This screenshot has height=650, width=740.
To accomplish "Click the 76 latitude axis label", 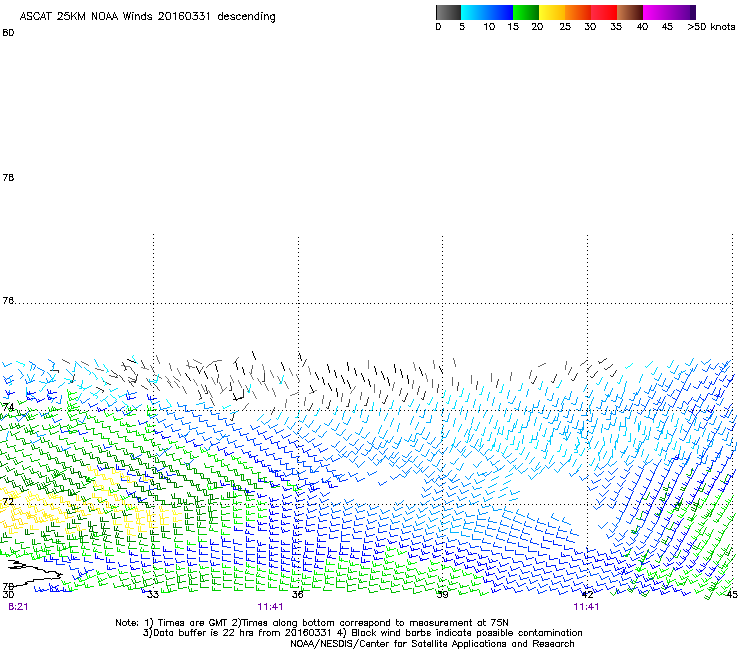I will click(8, 300).
